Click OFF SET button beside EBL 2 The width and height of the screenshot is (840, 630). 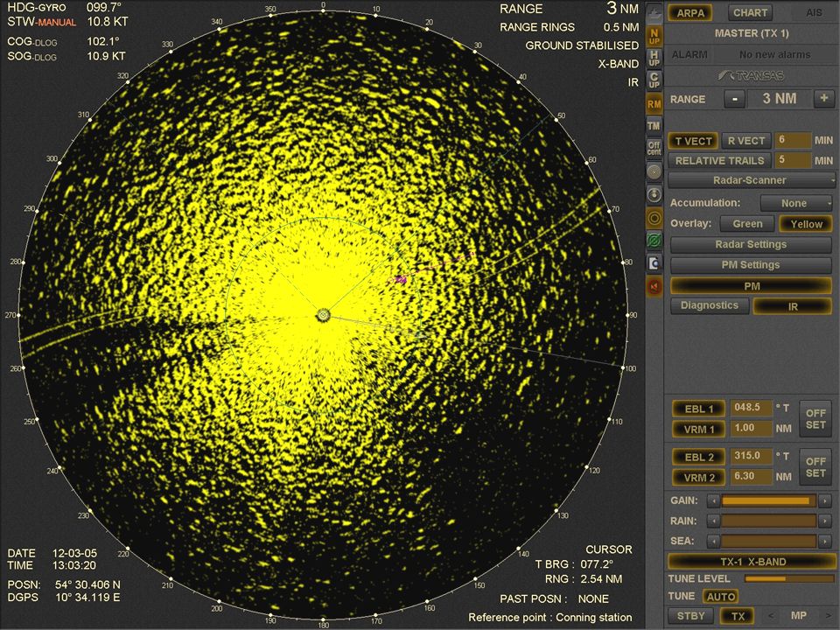point(815,467)
